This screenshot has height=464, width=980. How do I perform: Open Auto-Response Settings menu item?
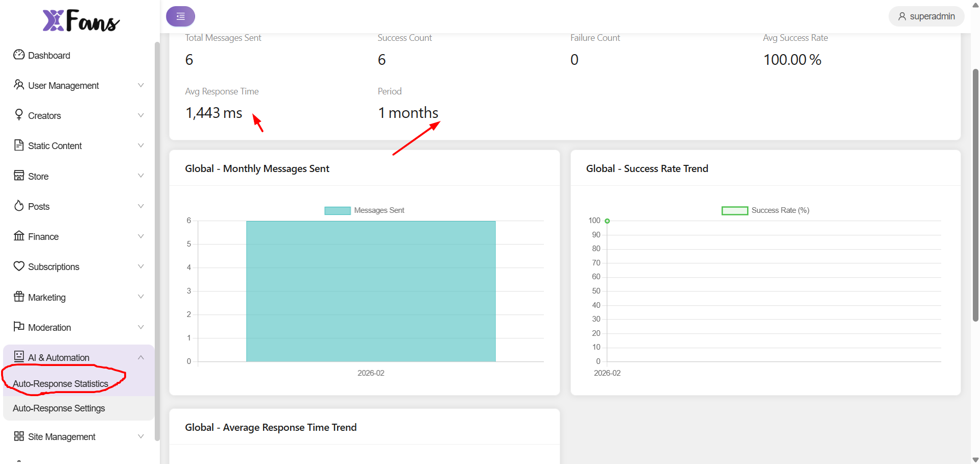[x=59, y=408]
